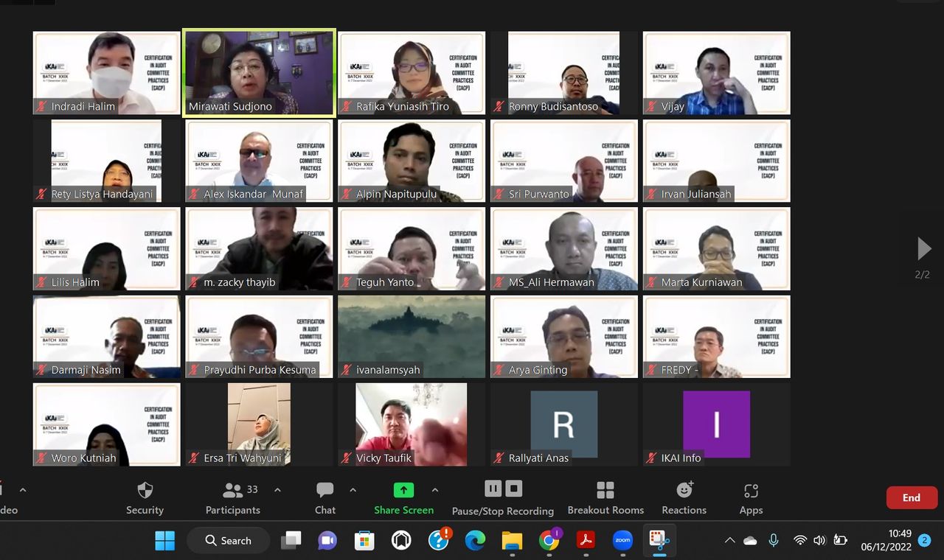Open Task View on the taskbar
Viewport: 944px width, 560px height.
(x=291, y=540)
